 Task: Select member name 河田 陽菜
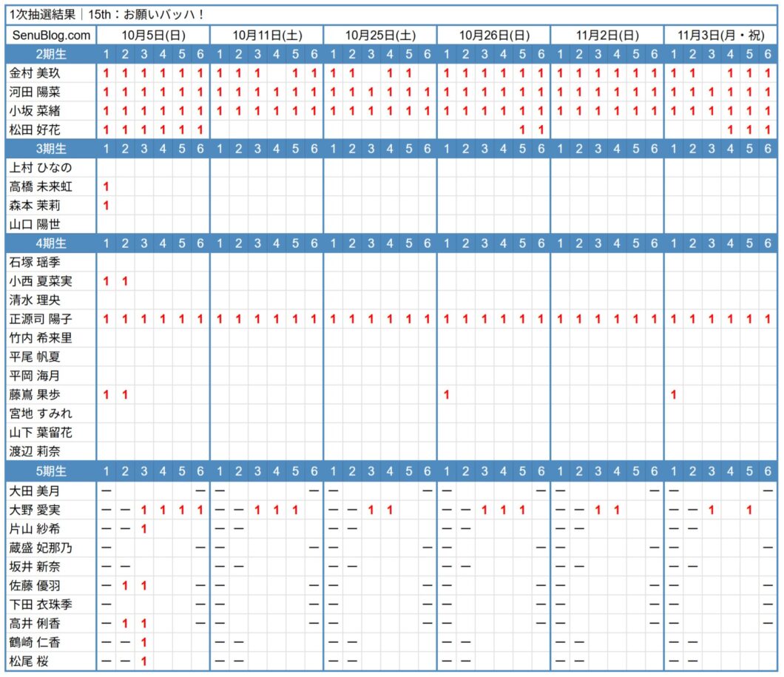pyautogui.click(x=35, y=92)
